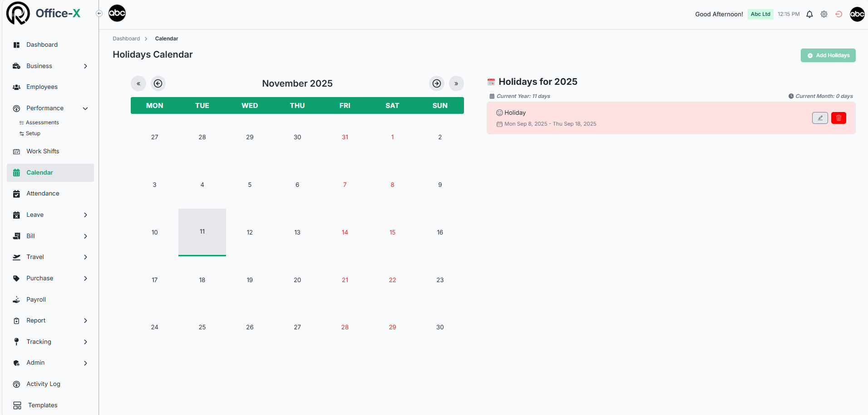Select Assessments under Performance

click(43, 122)
